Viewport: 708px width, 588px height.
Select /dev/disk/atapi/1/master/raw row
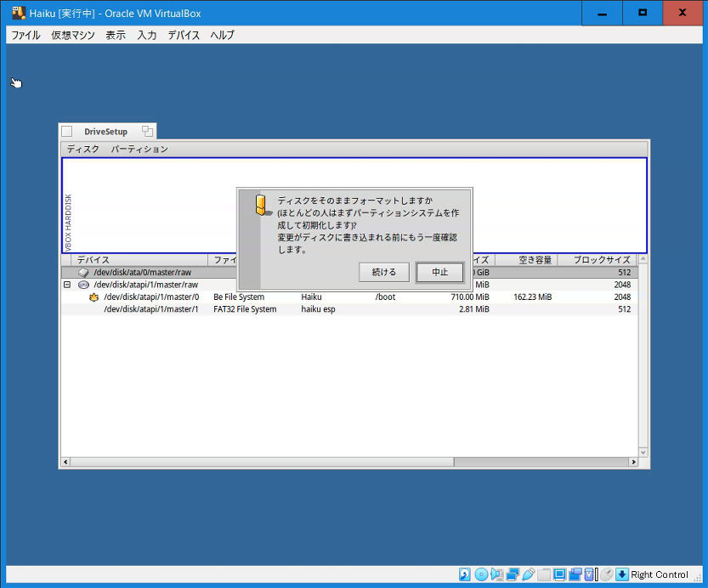(x=349, y=285)
